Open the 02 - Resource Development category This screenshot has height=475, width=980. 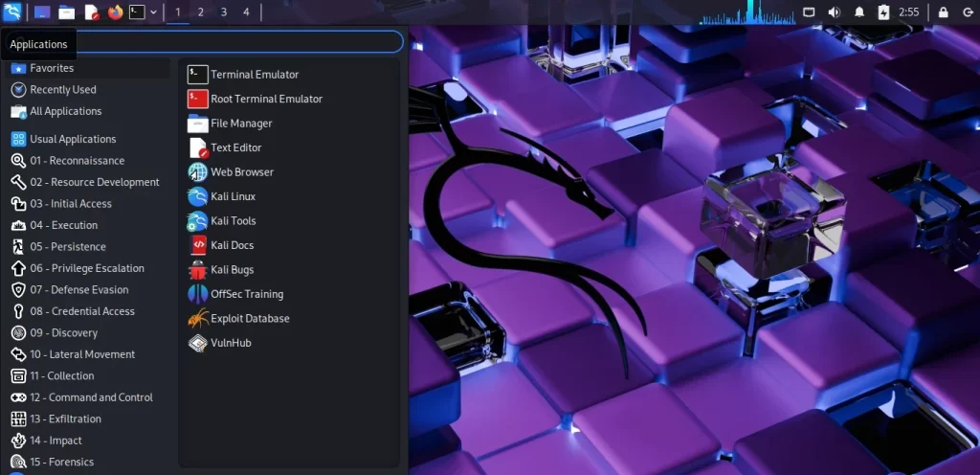pyautogui.click(x=88, y=182)
